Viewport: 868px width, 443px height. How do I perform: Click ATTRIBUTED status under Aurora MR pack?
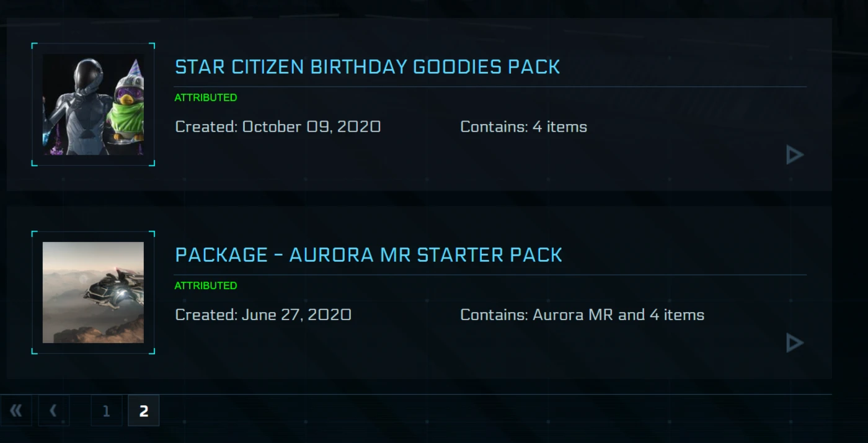coord(206,285)
